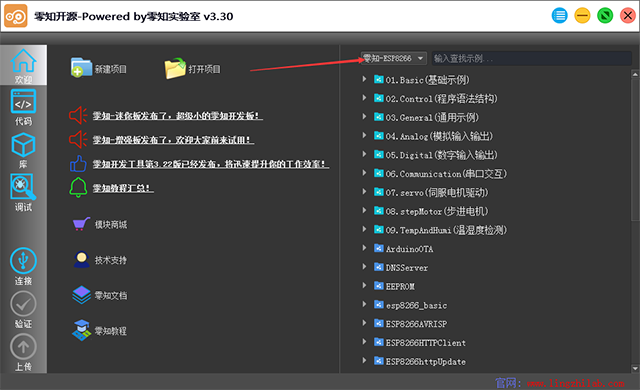Click the folder icon of 01.Basic
The image size is (640, 390).
pos(379,79)
